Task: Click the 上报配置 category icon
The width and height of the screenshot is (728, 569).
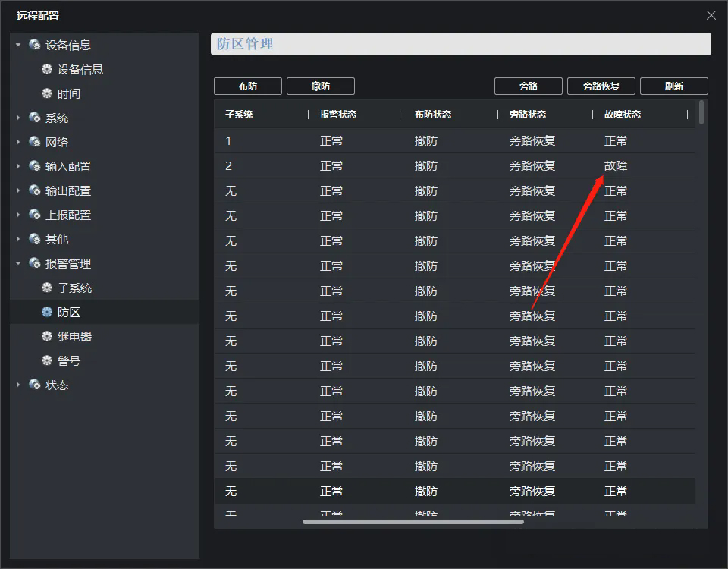Action: tap(35, 215)
